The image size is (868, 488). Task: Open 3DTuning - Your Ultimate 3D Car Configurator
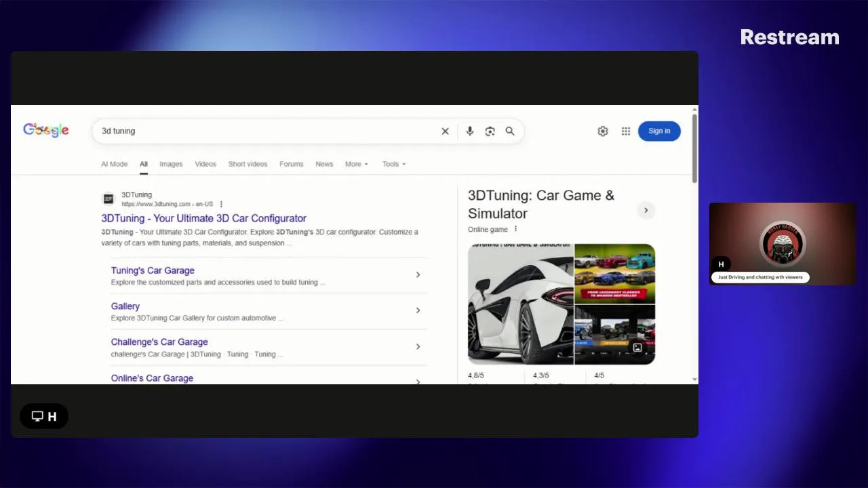tap(203, 218)
